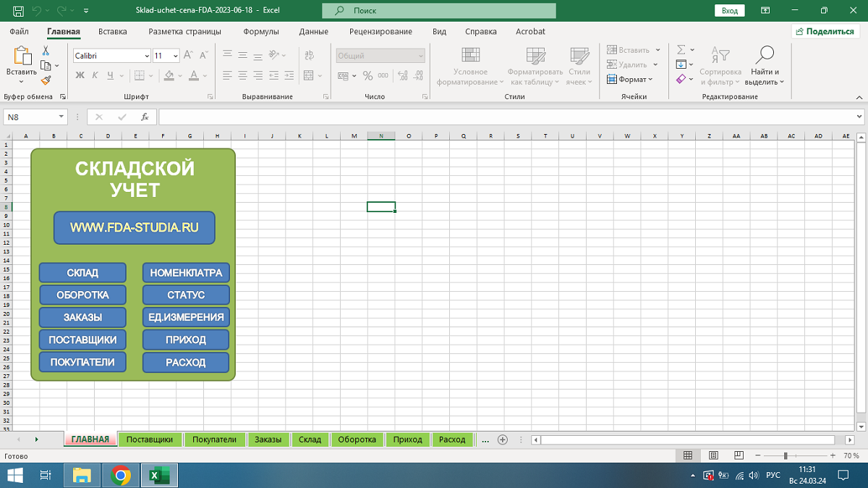Align cell text left
868x488 pixels.
[x=227, y=75]
